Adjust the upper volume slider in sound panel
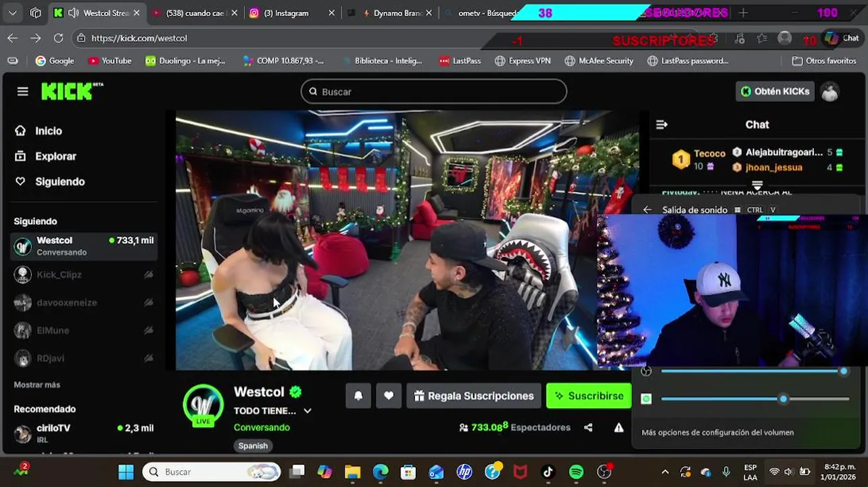 (x=754, y=371)
